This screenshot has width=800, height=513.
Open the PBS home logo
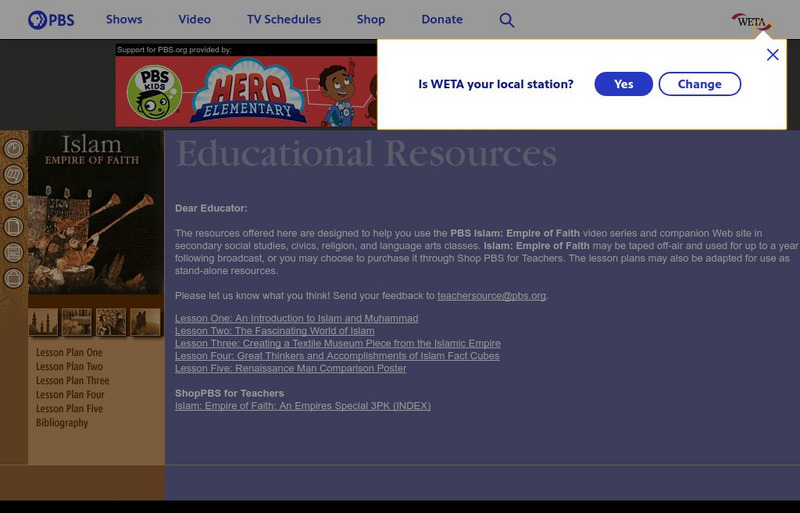51,20
